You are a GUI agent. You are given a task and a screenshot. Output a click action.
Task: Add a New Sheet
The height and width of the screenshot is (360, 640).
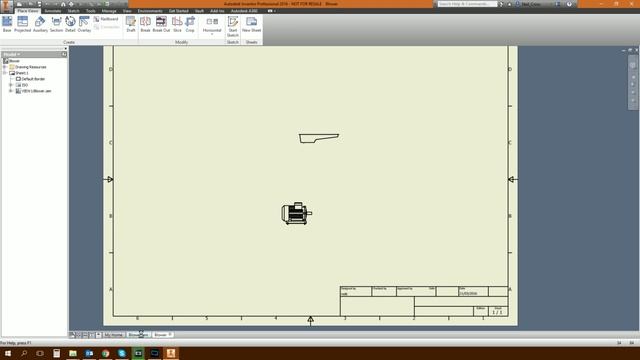coord(251,24)
